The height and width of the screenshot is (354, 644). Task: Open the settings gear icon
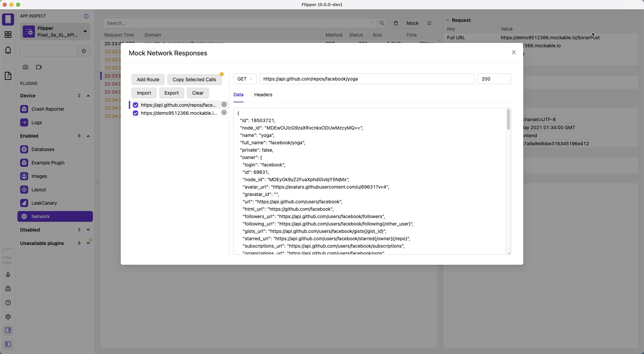coord(8,317)
